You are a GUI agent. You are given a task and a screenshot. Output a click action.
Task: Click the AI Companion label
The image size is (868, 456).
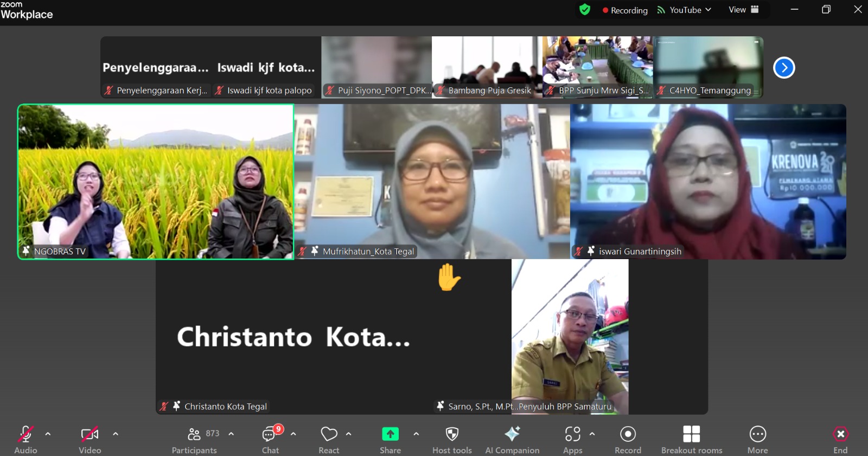pyautogui.click(x=512, y=451)
